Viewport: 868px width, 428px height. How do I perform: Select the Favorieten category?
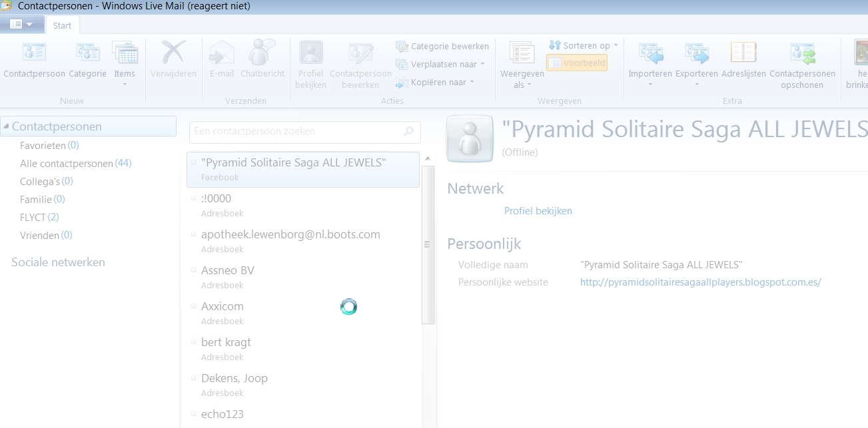click(x=49, y=145)
